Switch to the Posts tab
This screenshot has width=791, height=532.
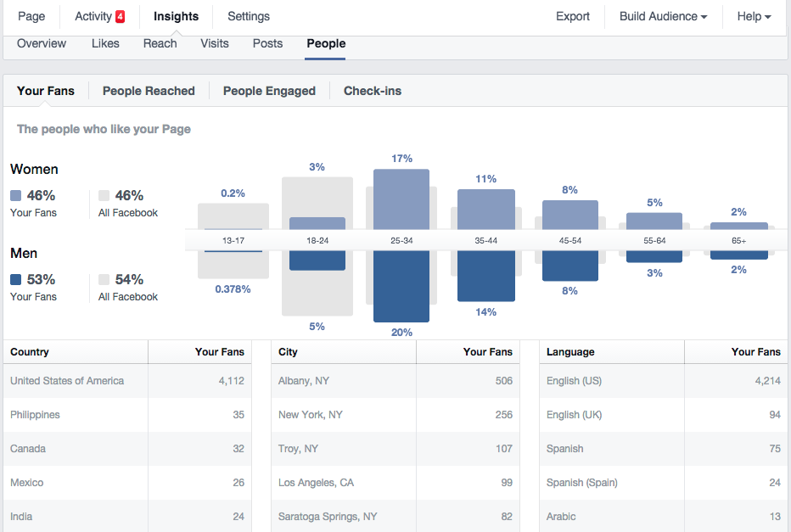(x=267, y=43)
